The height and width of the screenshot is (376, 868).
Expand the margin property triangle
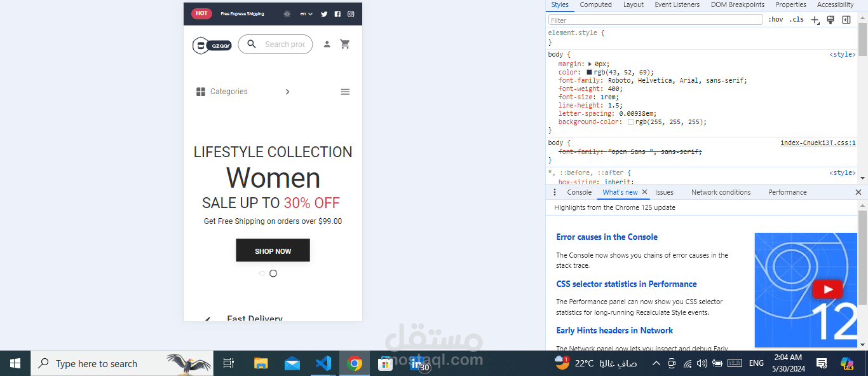pos(590,64)
